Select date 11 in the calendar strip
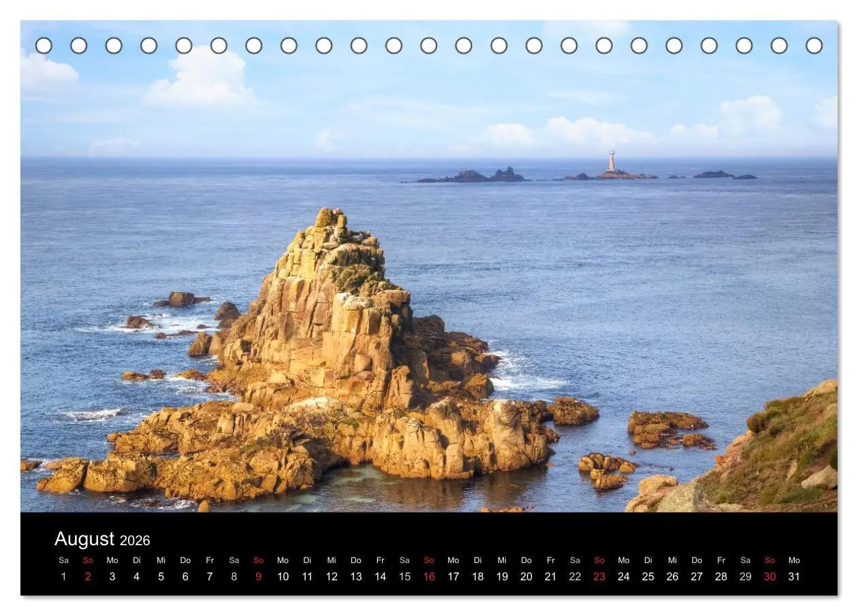This screenshot has height=616, width=858. pos(307,577)
